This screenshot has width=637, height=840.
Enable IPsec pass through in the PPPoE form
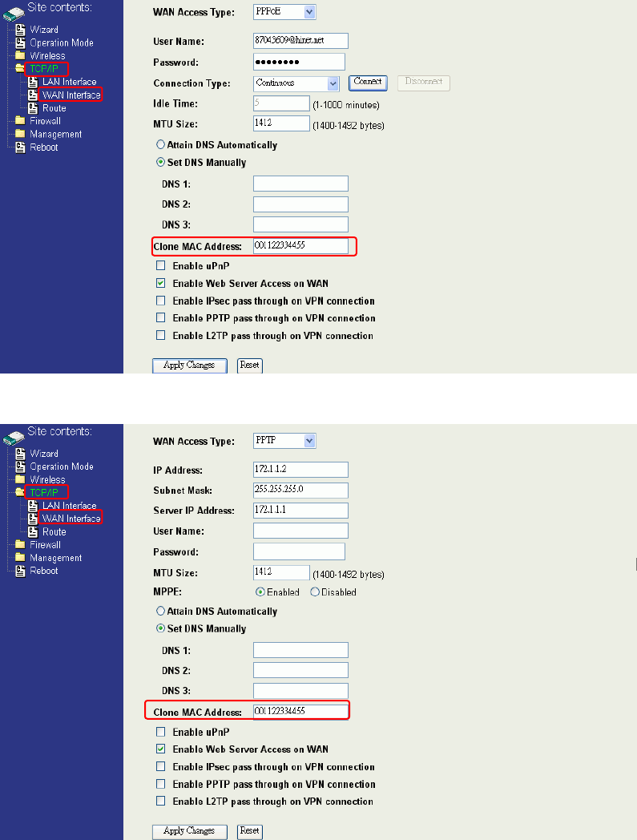pyautogui.click(x=161, y=301)
